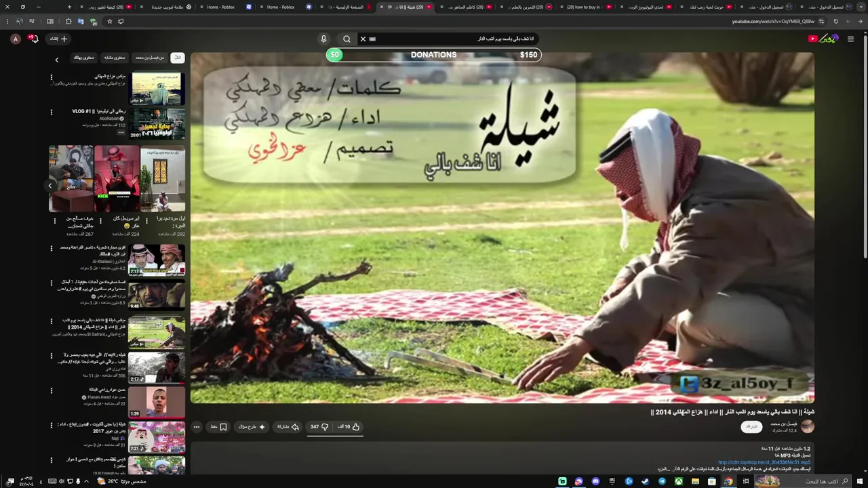Screen dimensions: 868x488
Task: Save the video (حفظ) button
Action: [218, 427]
